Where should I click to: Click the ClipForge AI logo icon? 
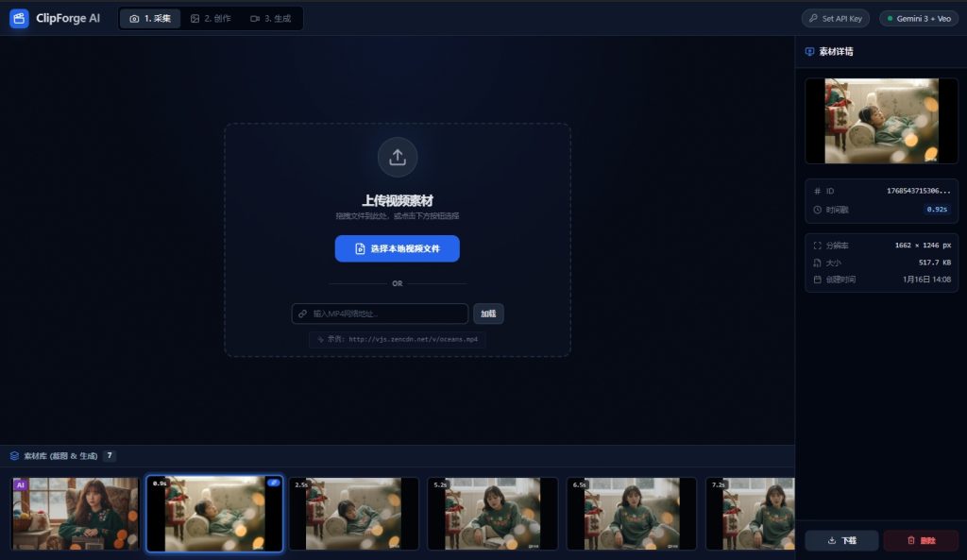(x=19, y=18)
